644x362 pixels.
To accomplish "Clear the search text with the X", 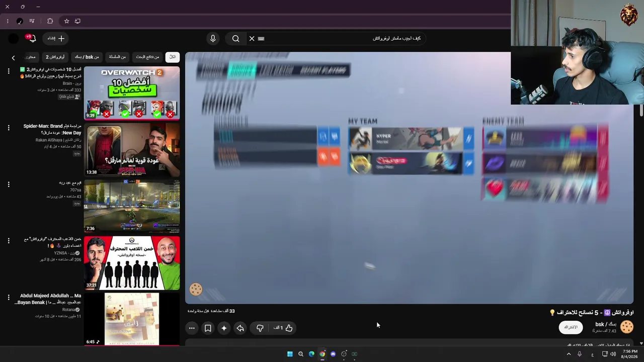I will 252,38.
